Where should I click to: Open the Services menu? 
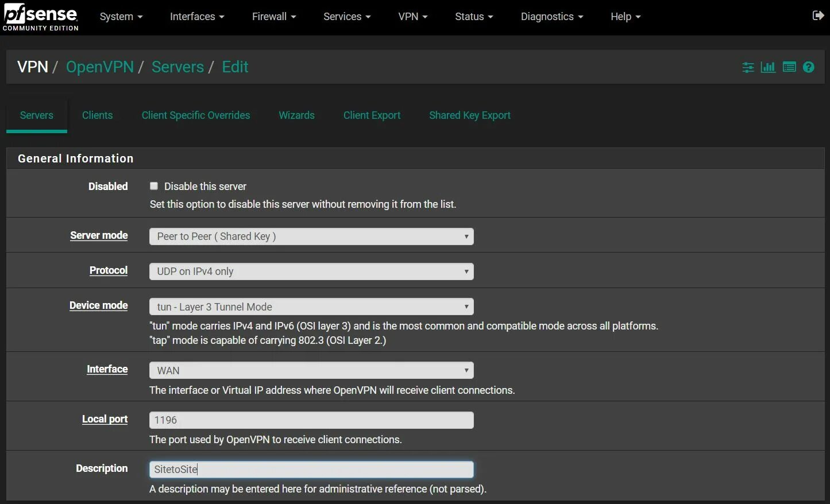[347, 17]
